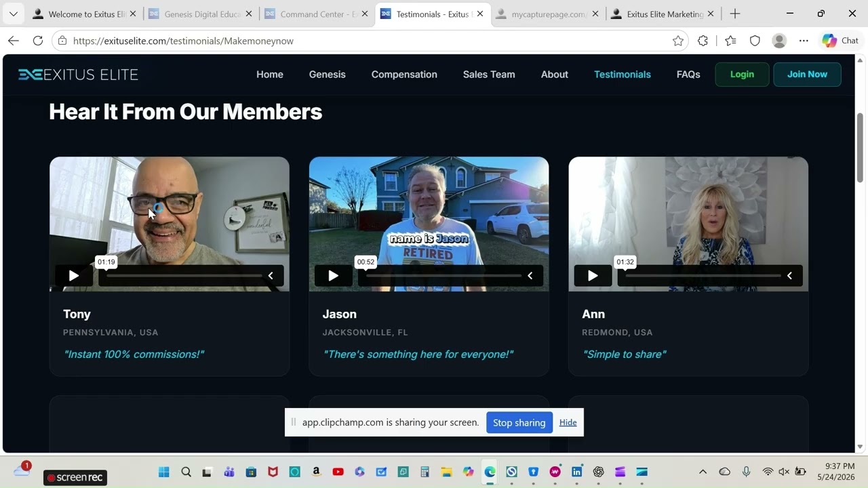Viewport: 868px width, 488px height.
Task: Click the arrow icon on Ann's video player
Action: click(x=789, y=275)
